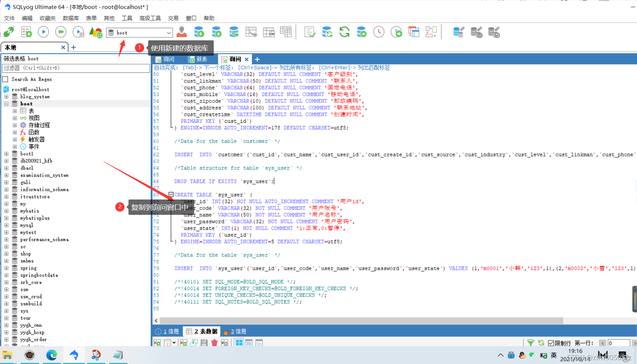637x364 pixels.
Task: Click the previous page arrow beside 第一行
Action: click(602, 343)
